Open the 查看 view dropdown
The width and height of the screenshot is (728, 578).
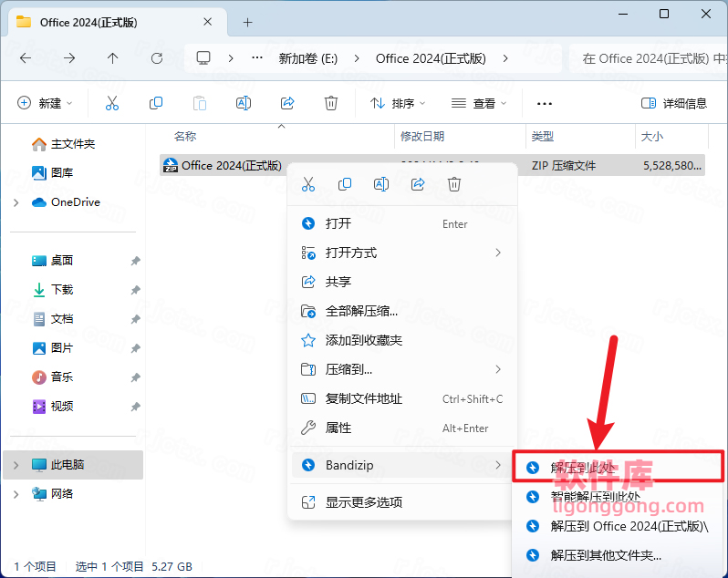[x=479, y=104]
